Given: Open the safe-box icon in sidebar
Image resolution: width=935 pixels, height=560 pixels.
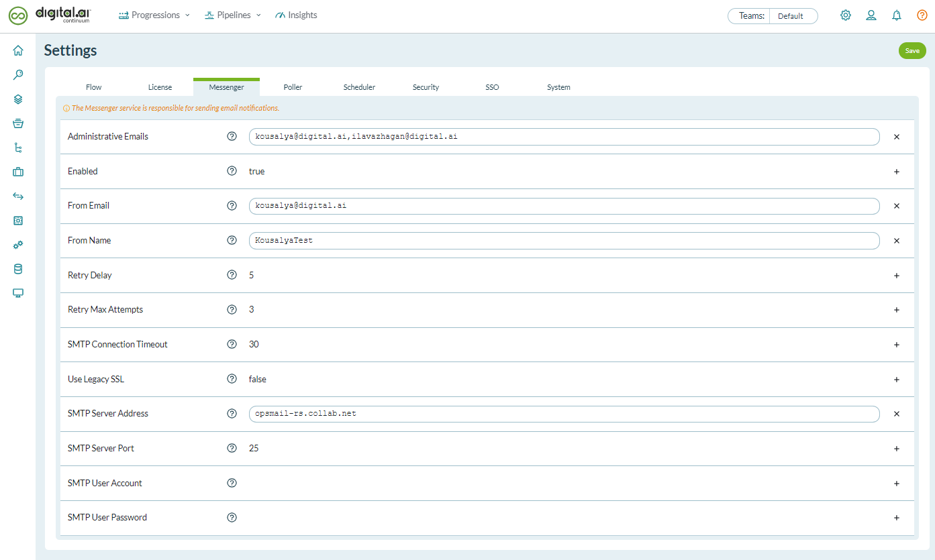Looking at the screenshot, I should coord(18,220).
